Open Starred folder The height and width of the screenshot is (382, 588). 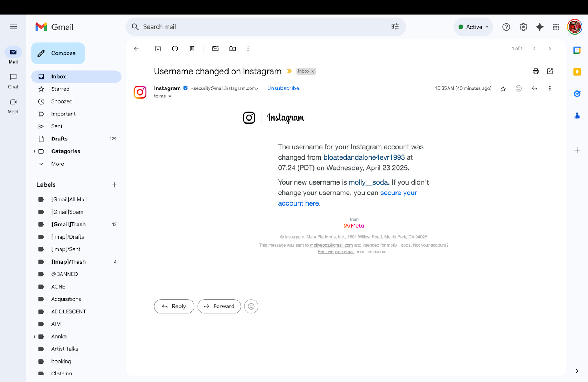pos(76,89)
